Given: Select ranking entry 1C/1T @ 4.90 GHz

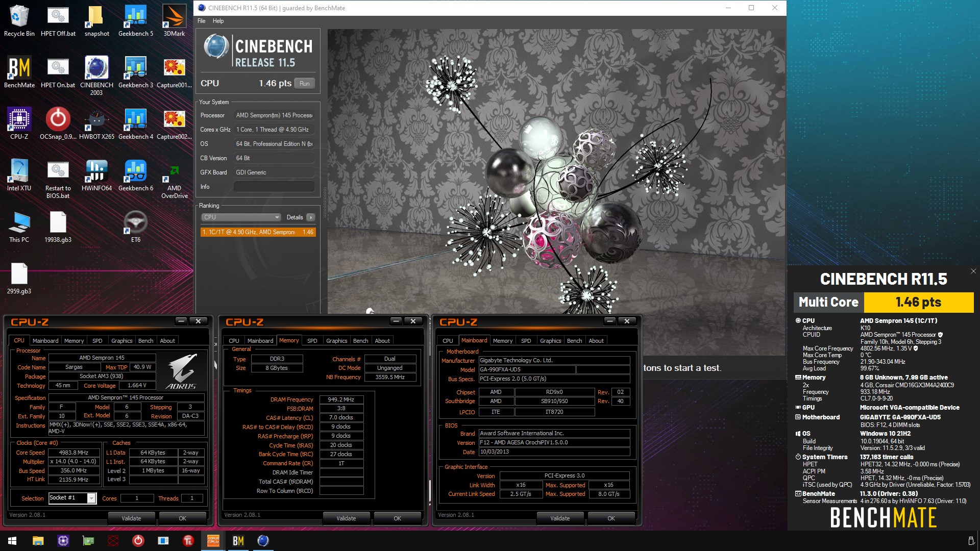Looking at the screenshot, I should coord(258,232).
